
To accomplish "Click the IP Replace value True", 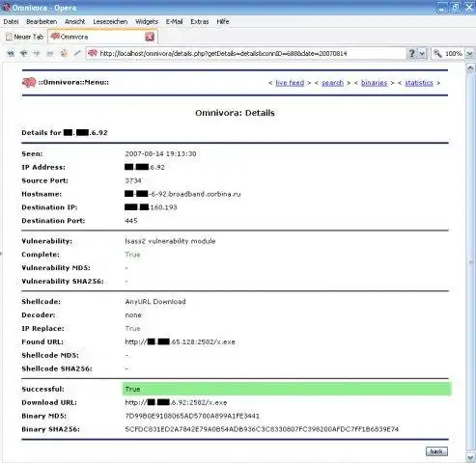I will click(132, 329).
